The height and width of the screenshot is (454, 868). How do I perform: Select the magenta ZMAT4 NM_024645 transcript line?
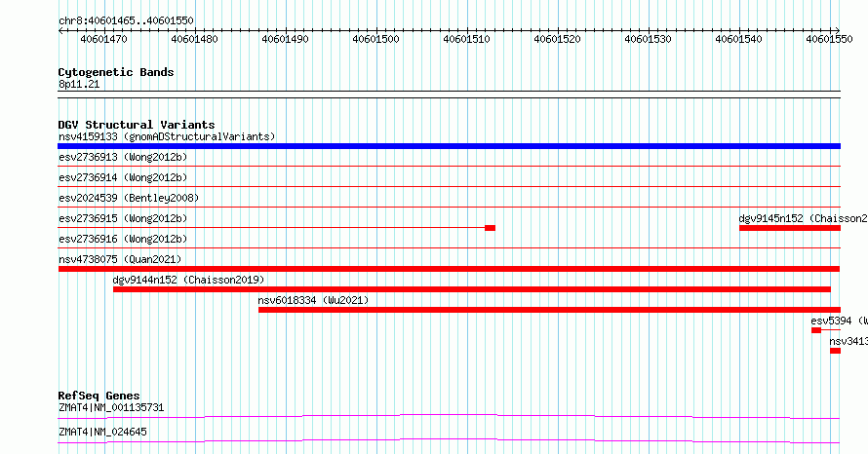[449, 440]
